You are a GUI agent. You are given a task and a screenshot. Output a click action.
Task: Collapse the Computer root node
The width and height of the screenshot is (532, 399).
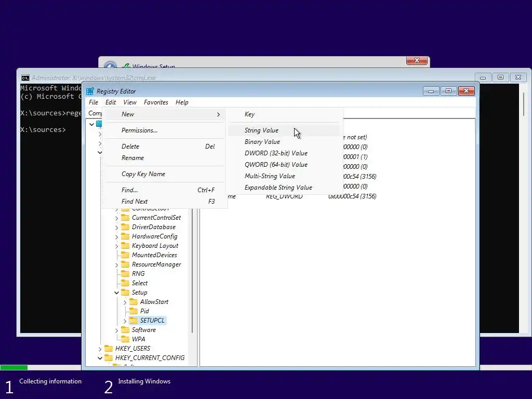tap(91, 124)
